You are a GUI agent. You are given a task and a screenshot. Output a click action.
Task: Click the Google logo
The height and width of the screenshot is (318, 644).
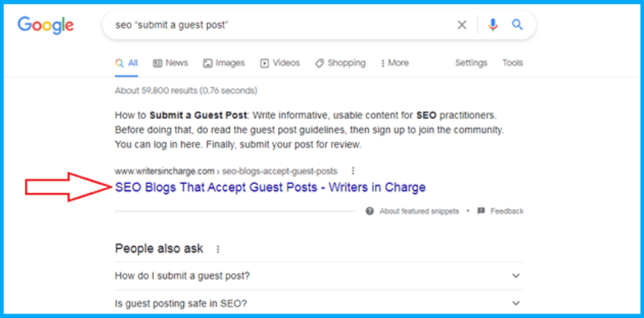(46, 25)
